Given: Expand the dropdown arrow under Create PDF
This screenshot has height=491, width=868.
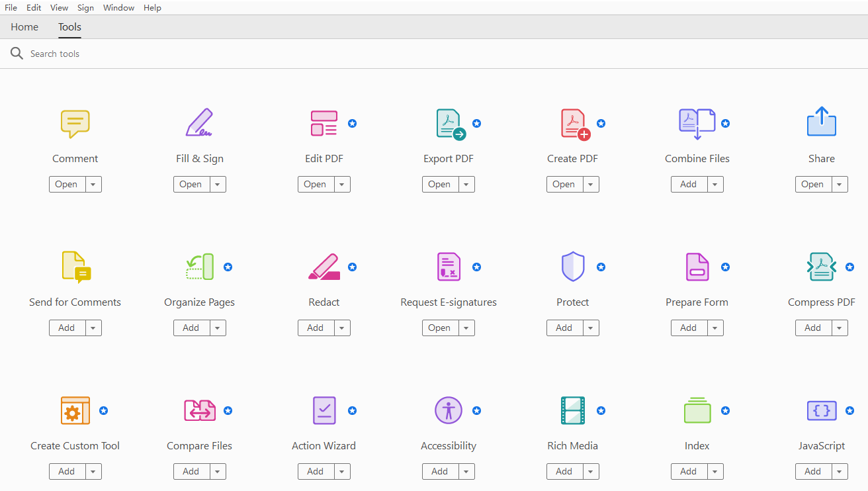Looking at the screenshot, I should (591, 185).
